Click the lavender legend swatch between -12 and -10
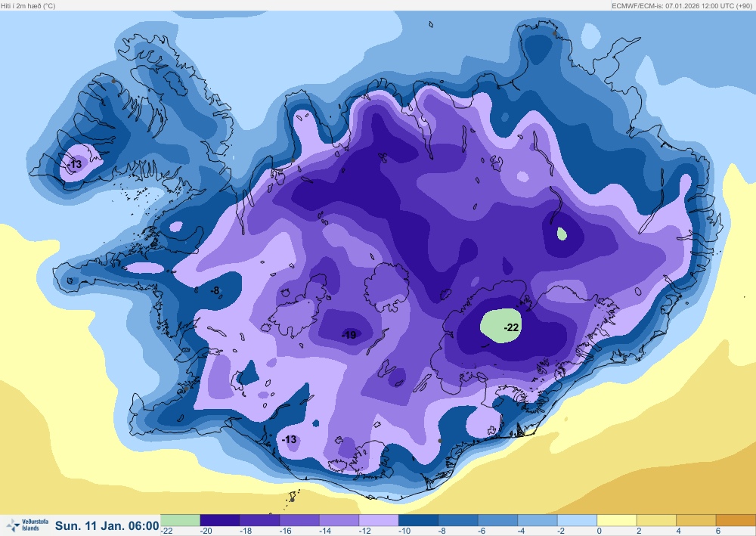The image size is (756, 536). [x=379, y=520]
